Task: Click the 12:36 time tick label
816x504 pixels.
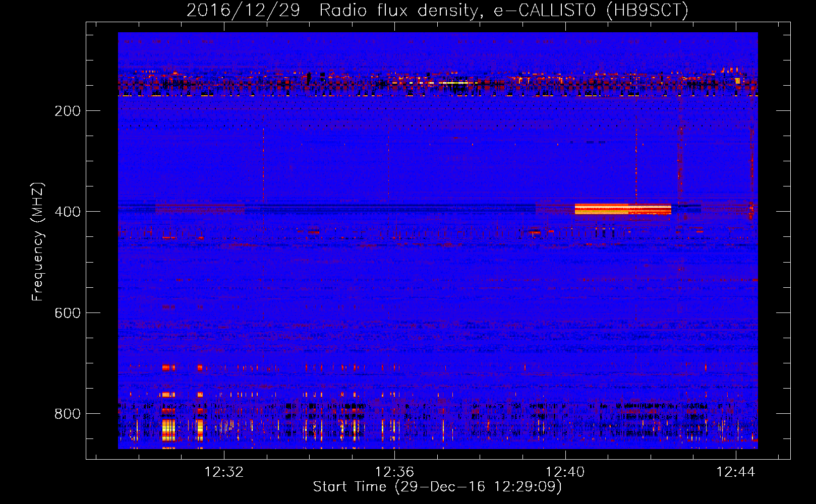Action: 394,472
